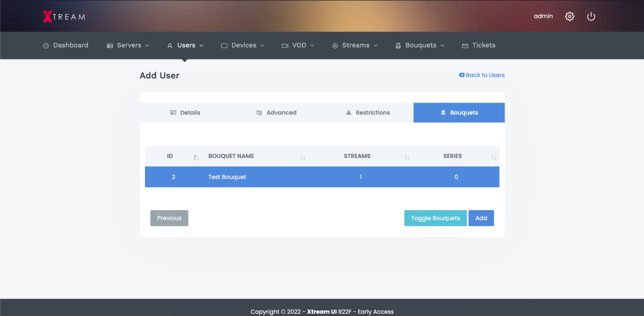Open the Devices menu
Viewport: 644px width, 316px height.
[x=243, y=45]
